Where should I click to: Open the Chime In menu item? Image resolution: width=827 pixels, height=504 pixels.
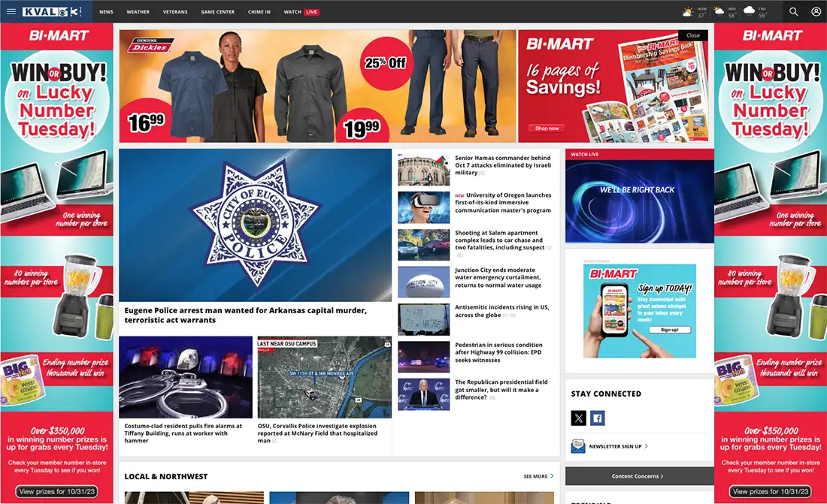(259, 11)
